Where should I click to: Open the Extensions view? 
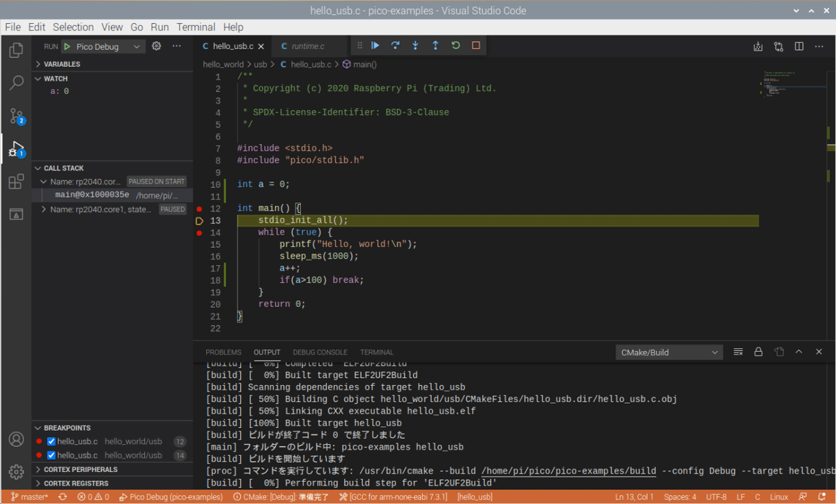coord(16,182)
